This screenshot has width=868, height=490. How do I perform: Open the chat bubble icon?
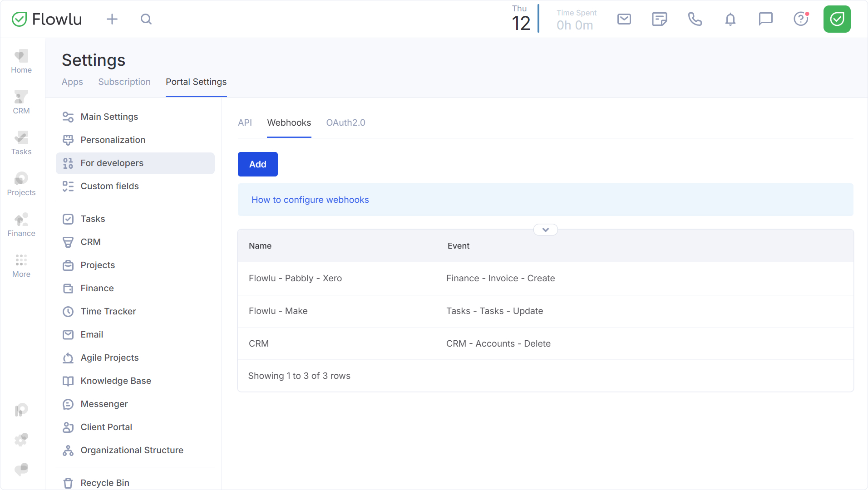(x=765, y=19)
